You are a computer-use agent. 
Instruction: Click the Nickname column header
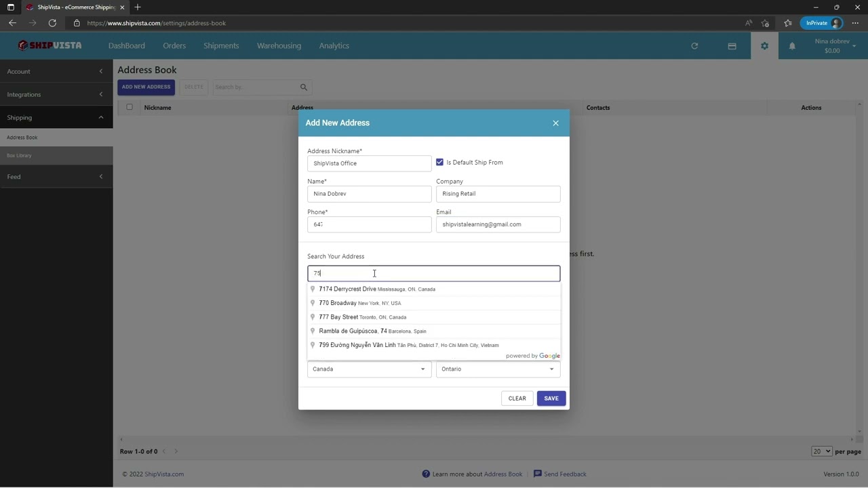coord(157,108)
